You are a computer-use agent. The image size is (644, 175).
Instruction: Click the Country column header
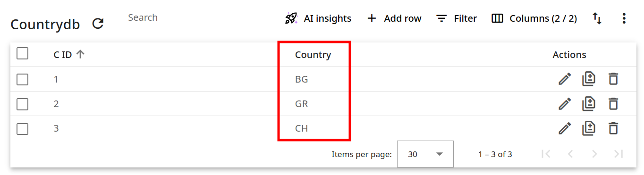click(x=313, y=55)
